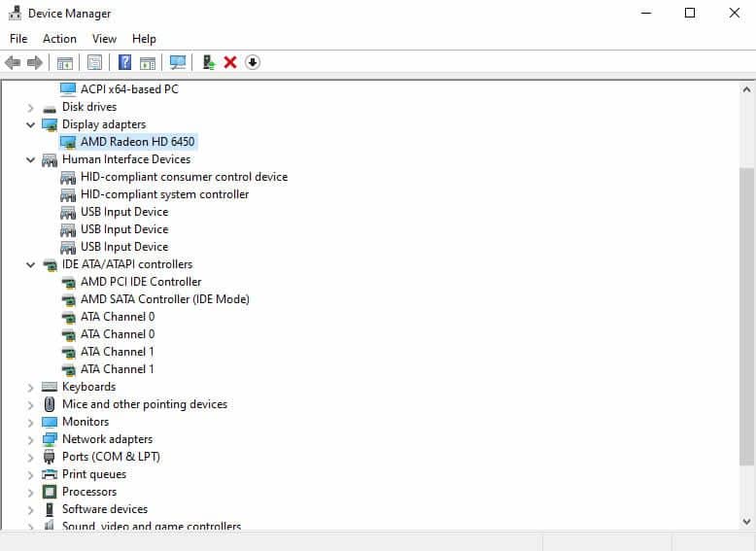Click the vertical scrollbar thumb

tap(746, 317)
